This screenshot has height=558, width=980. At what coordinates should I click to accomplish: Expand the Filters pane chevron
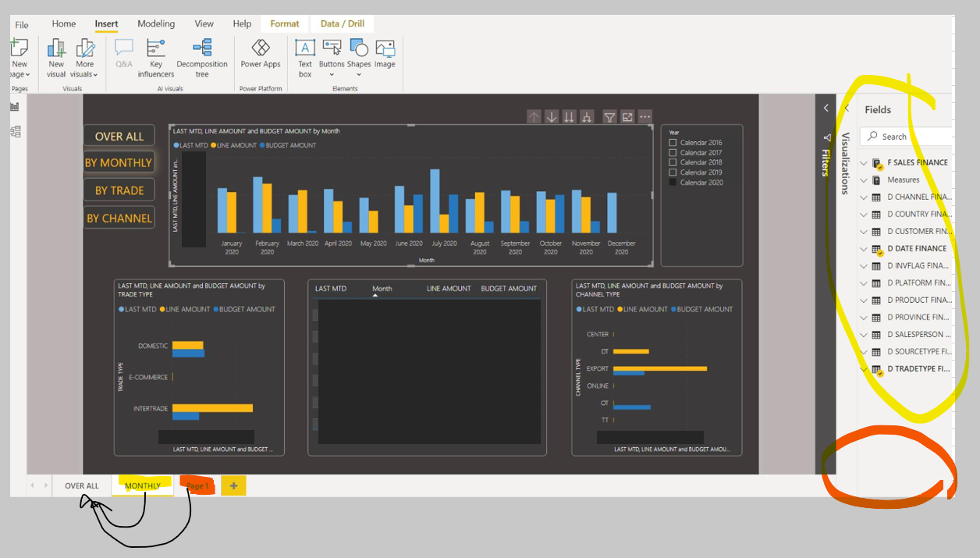[x=826, y=108]
